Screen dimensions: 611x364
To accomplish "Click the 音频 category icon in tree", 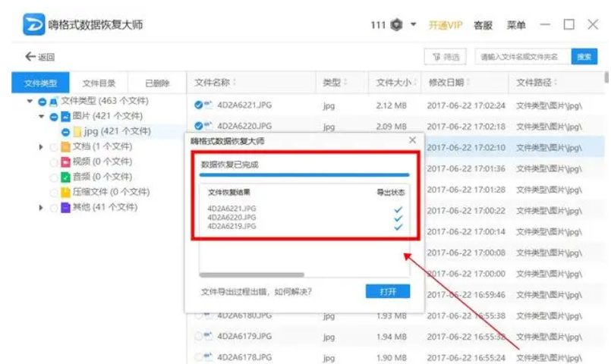I will [x=65, y=177].
